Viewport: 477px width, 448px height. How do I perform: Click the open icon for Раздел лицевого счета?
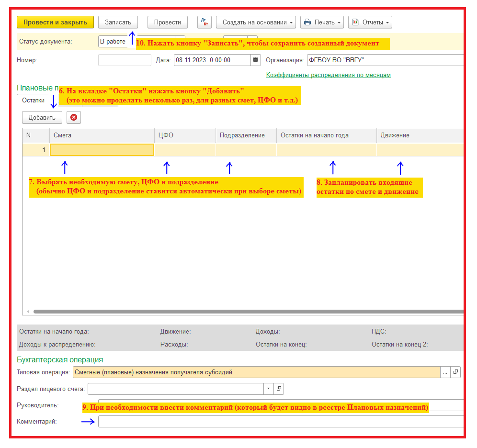pos(279,389)
